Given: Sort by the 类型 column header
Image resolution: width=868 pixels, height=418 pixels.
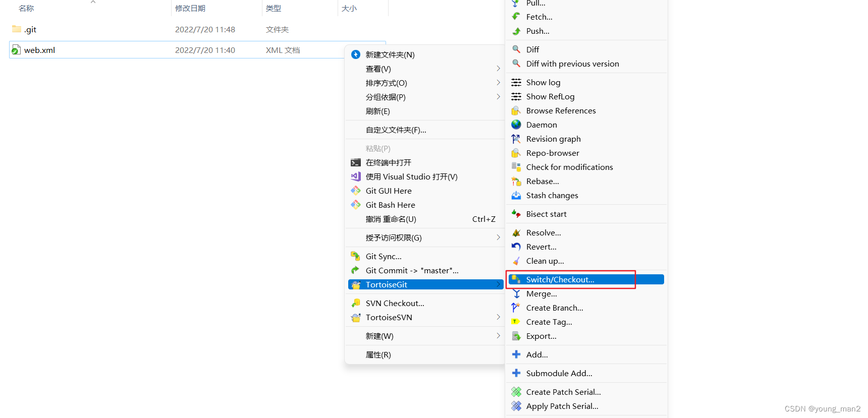Looking at the screenshot, I should pos(274,8).
